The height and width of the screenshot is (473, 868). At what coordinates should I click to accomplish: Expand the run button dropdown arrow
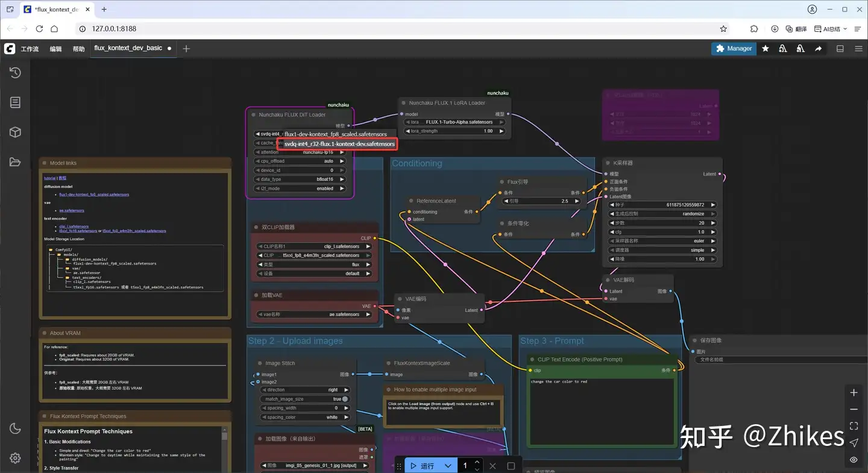(448, 466)
